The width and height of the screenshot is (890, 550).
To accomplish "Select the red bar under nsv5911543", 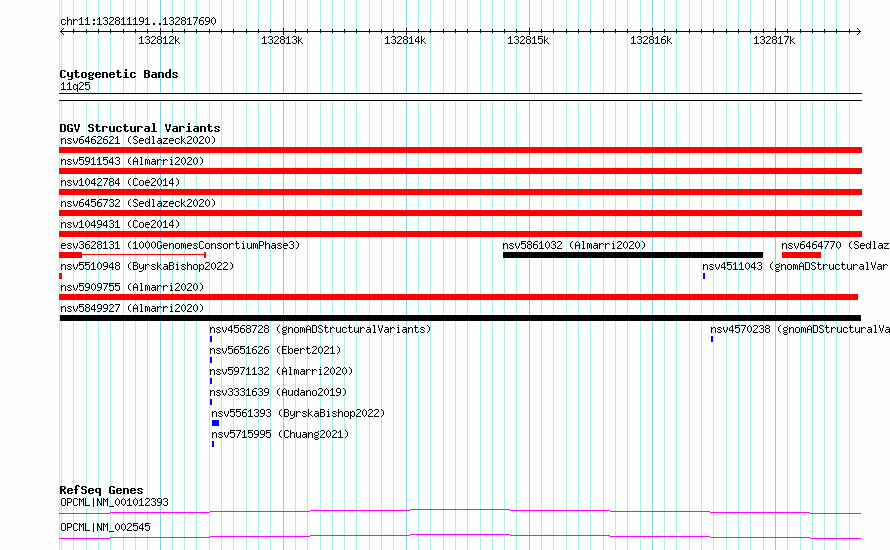I will (x=460, y=171).
